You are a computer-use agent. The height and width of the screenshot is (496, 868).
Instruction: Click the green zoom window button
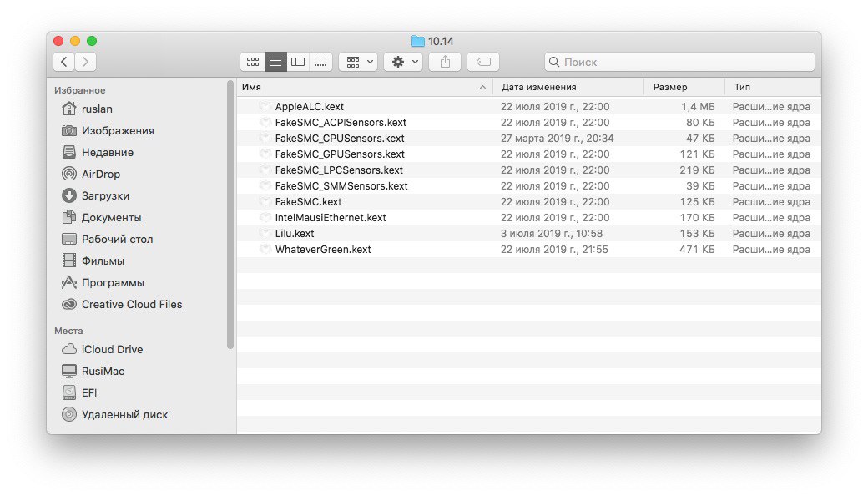tap(92, 41)
